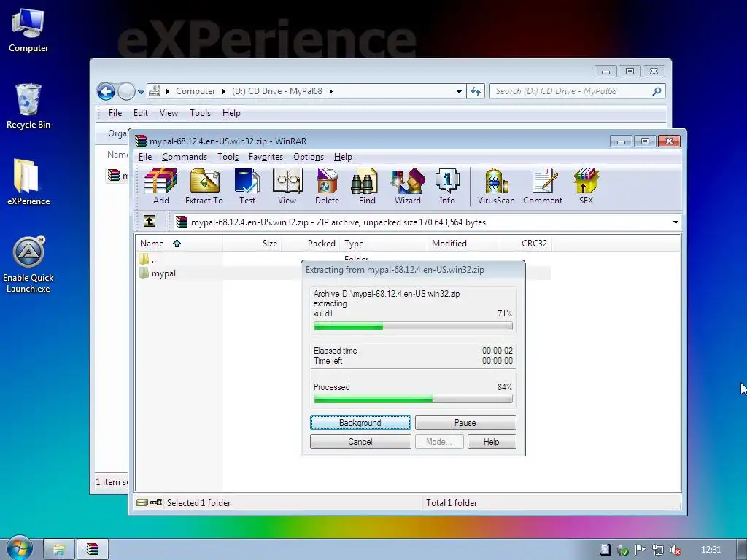Click the SFX toolbar icon
Viewport: 747px width, 560px height.
[x=586, y=187]
